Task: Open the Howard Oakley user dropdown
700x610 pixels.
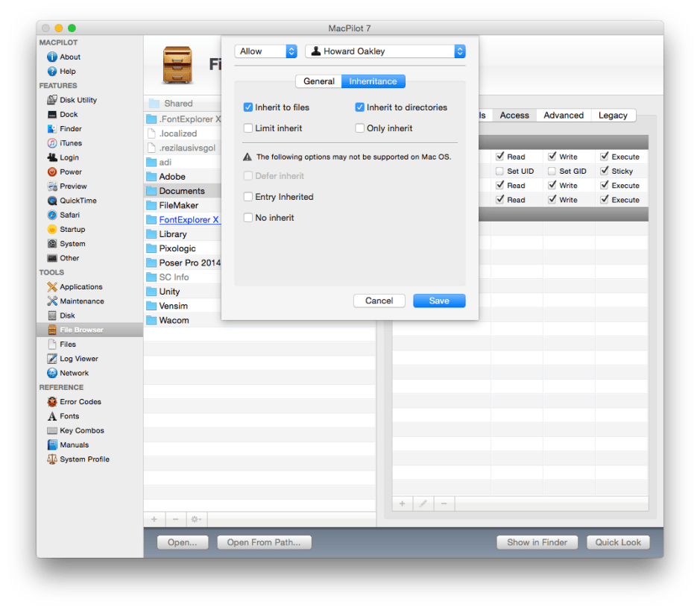Action: [385, 51]
